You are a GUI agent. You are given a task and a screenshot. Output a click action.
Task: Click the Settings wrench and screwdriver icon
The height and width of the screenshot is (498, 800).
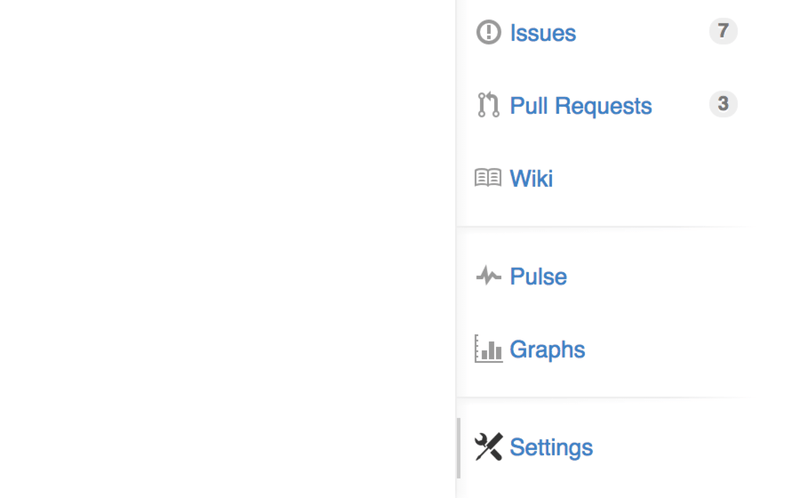(488, 447)
